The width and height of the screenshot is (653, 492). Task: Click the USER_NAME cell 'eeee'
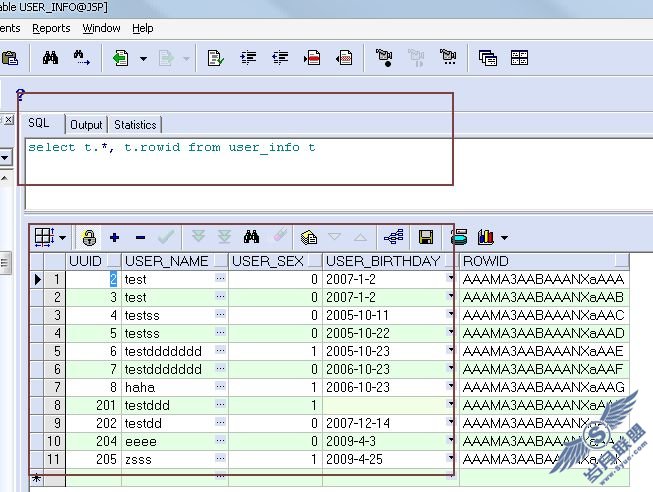pyautogui.click(x=174, y=442)
